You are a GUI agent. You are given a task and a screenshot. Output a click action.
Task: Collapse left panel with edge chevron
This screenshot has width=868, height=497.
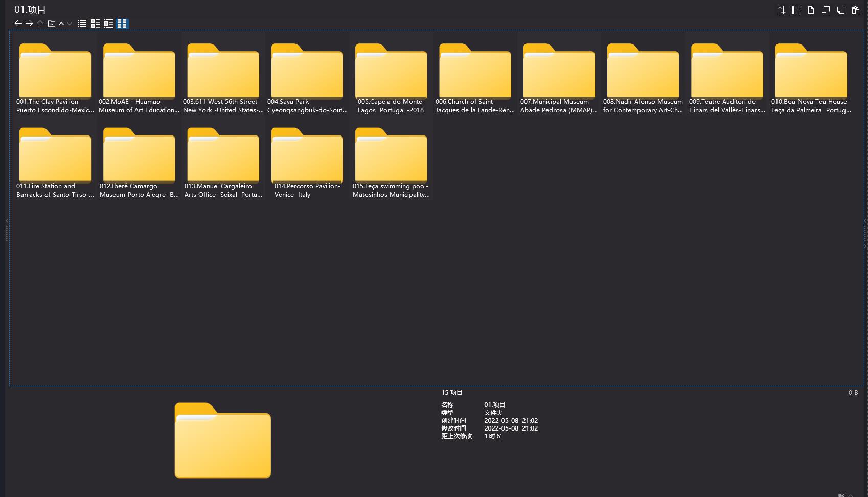(7, 221)
